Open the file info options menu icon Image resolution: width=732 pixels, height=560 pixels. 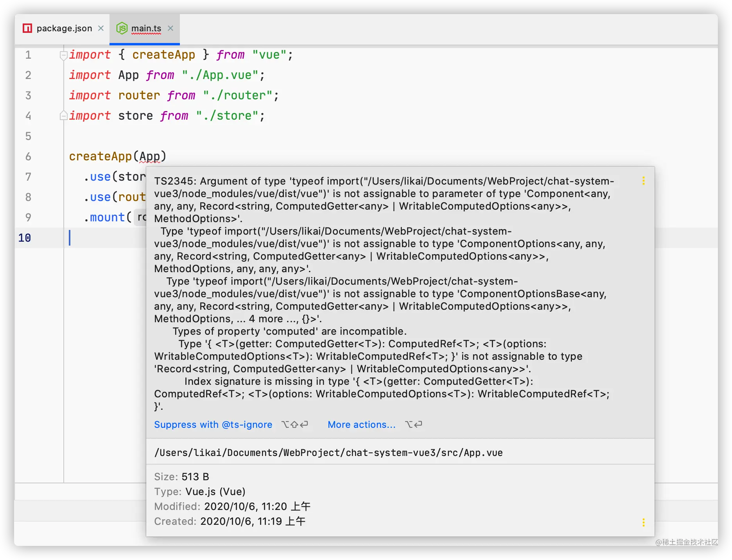click(643, 522)
